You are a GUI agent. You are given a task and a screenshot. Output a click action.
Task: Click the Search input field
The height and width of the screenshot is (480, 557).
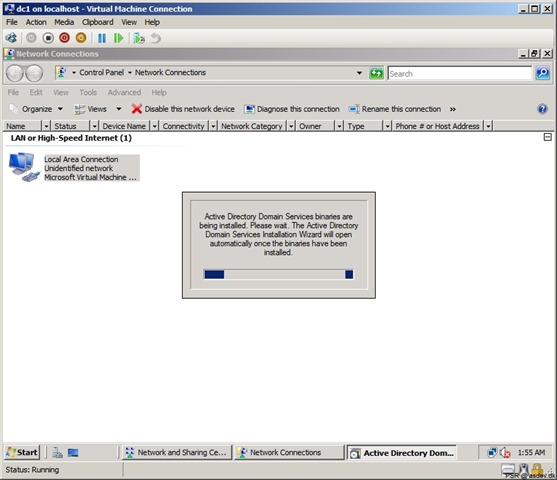coord(460,74)
